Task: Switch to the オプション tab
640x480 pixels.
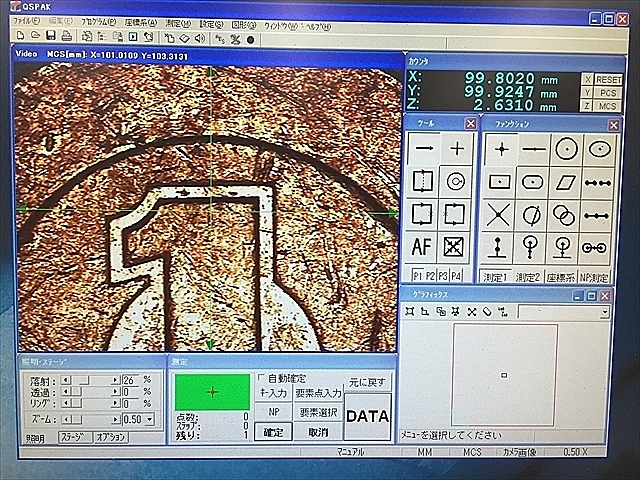Action: click(x=110, y=437)
